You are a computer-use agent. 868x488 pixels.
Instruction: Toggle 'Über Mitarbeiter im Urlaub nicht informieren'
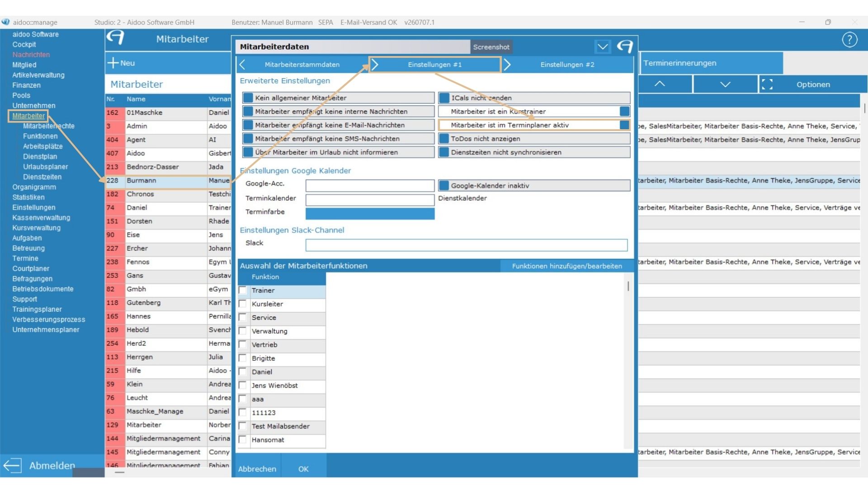tap(339, 152)
